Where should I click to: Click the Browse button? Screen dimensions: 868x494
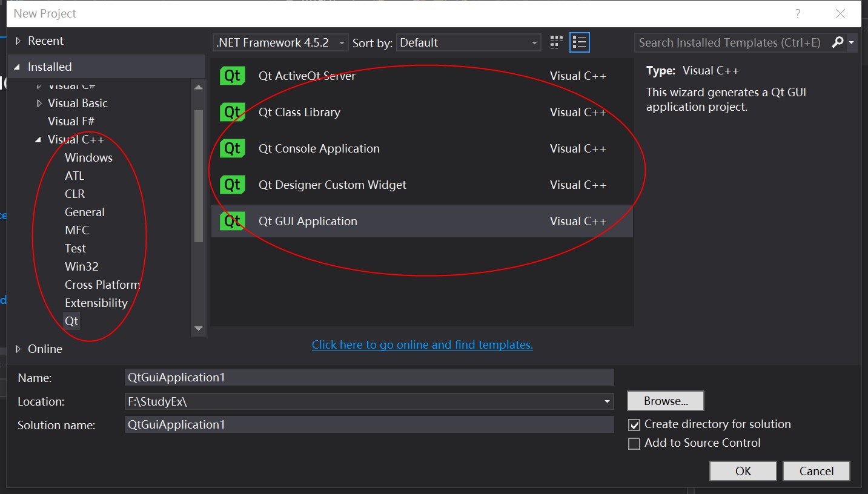pos(664,400)
